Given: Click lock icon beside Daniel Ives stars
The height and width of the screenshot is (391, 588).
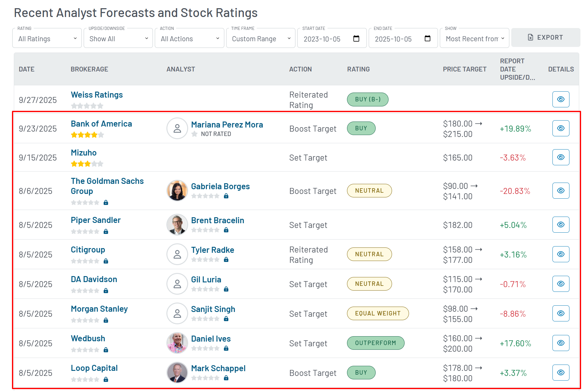Looking at the screenshot, I should click(226, 348).
